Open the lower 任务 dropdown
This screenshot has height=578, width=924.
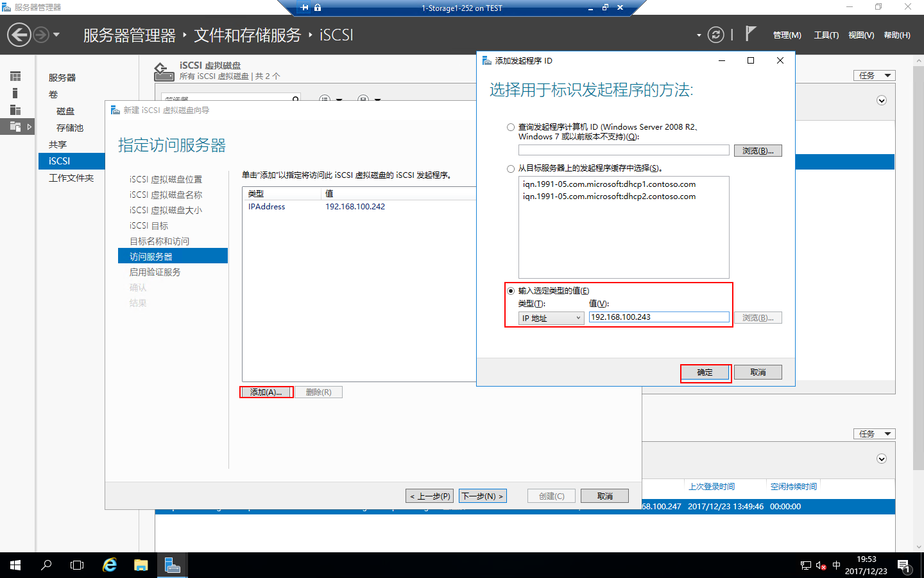(874, 434)
